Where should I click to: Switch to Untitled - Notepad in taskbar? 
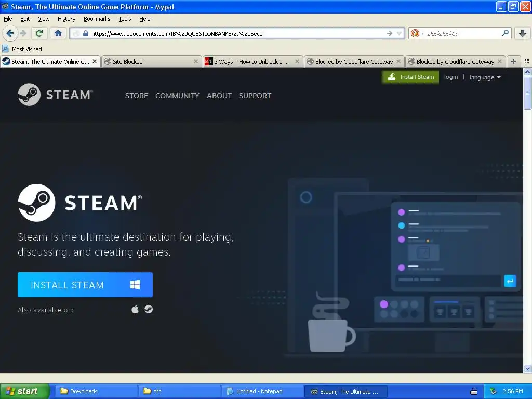click(262, 391)
